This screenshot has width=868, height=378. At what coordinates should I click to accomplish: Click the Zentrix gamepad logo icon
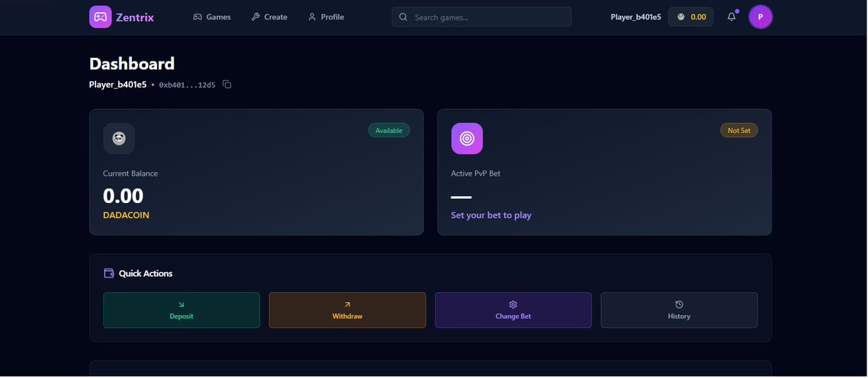click(101, 17)
